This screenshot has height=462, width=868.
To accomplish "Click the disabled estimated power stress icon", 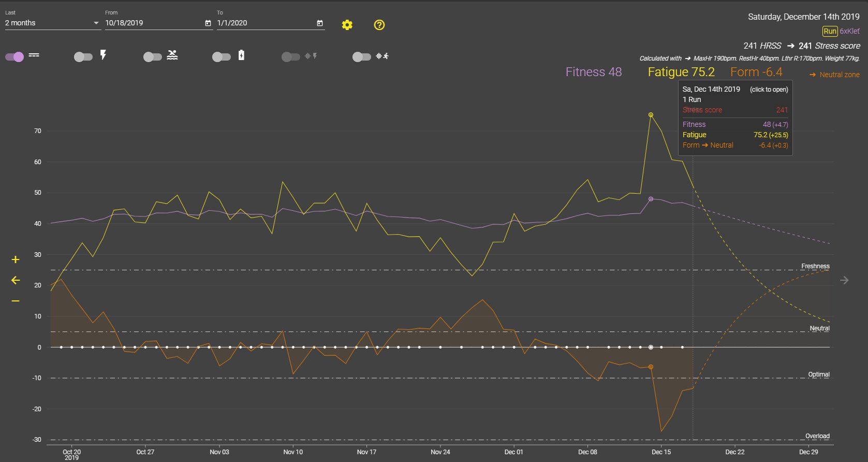I will pos(311,55).
